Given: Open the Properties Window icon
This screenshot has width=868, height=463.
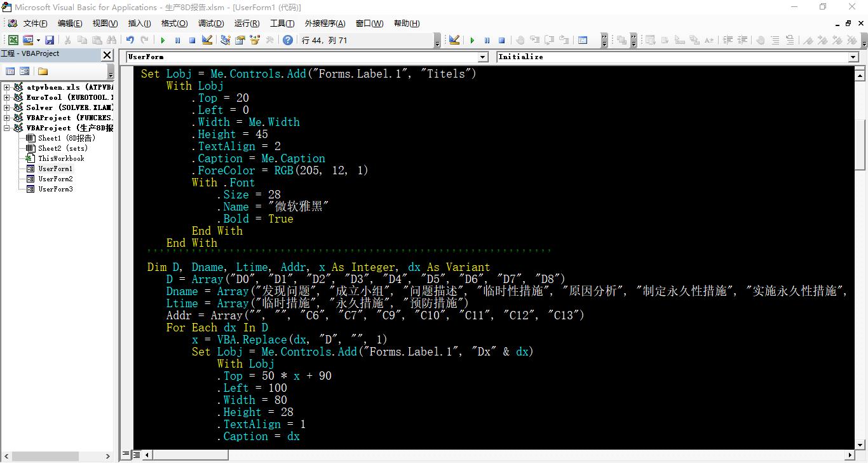Looking at the screenshot, I should (240, 39).
